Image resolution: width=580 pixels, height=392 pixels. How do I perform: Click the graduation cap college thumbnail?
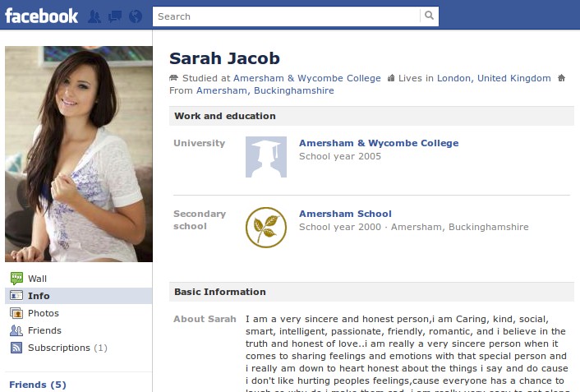(x=266, y=157)
